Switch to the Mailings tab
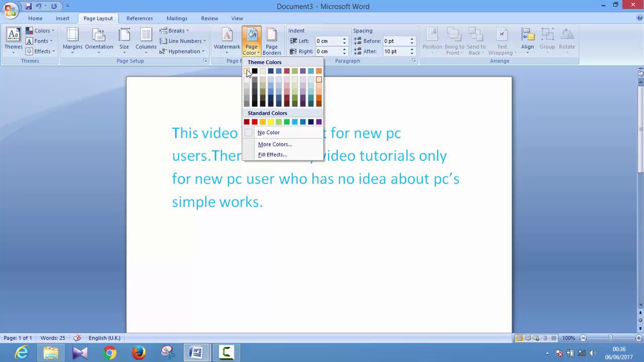Image resolution: width=644 pixels, height=362 pixels. (177, 19)
